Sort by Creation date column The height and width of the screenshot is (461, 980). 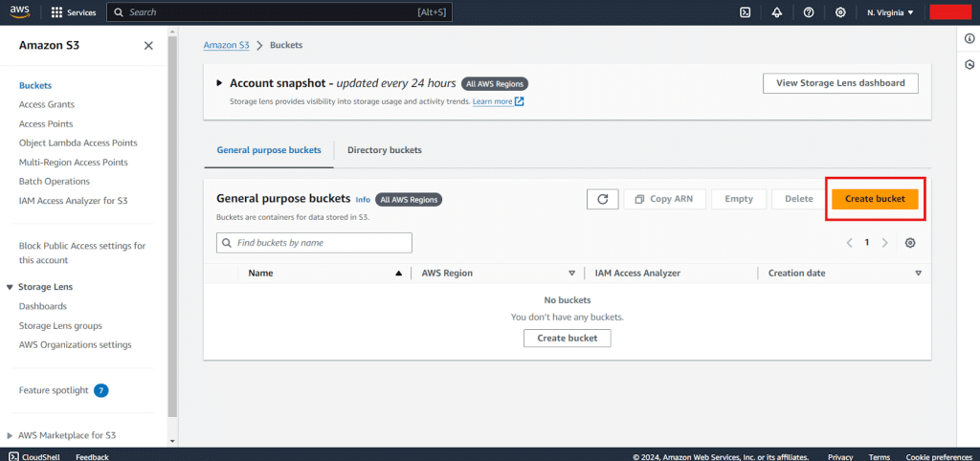(x=918, y=273)
